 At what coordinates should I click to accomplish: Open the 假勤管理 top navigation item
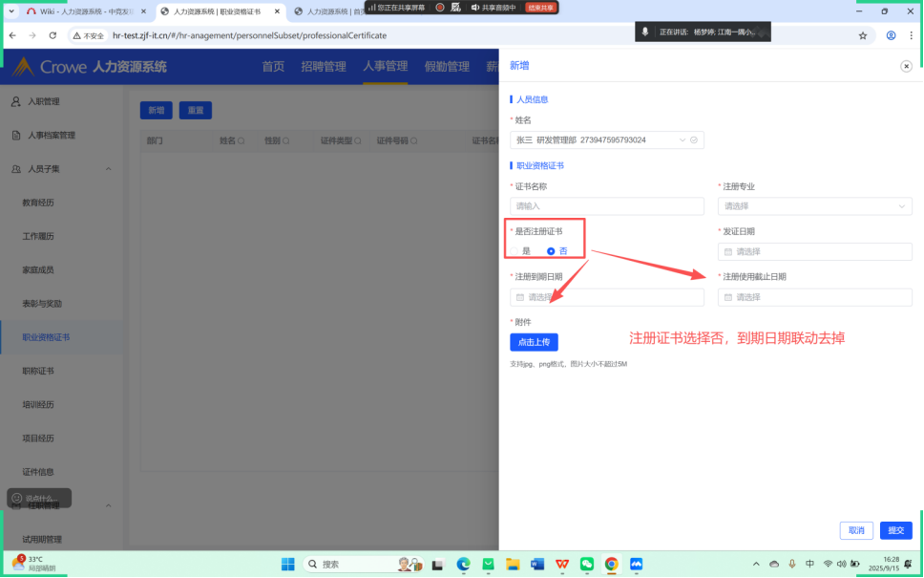coord(447,67)
